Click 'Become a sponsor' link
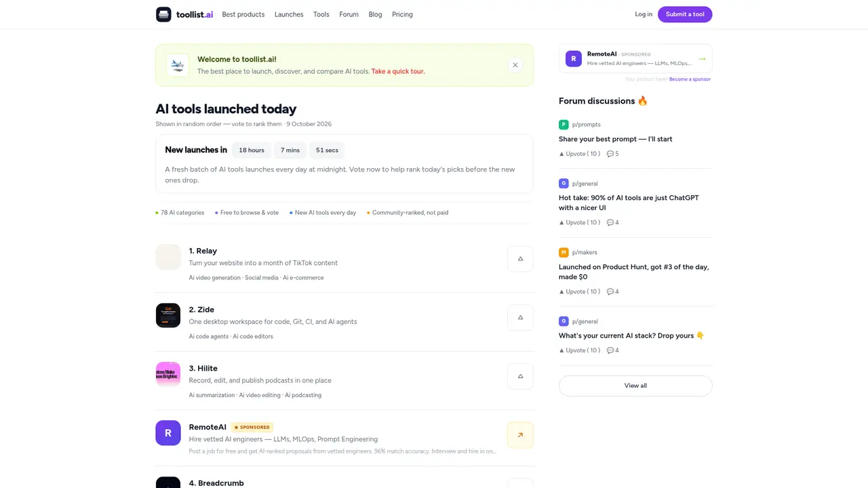The image size is (868, 488). tap(690, 79)
